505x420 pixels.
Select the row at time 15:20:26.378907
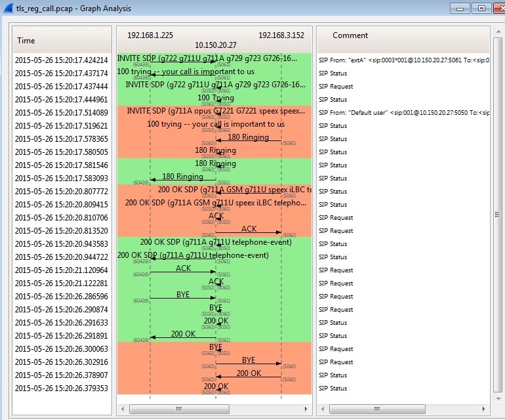(x=61, y=375)
